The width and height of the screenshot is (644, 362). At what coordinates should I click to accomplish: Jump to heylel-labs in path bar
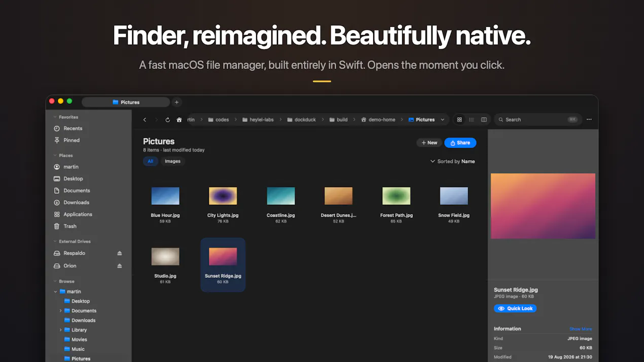click(x=258, y=120)
